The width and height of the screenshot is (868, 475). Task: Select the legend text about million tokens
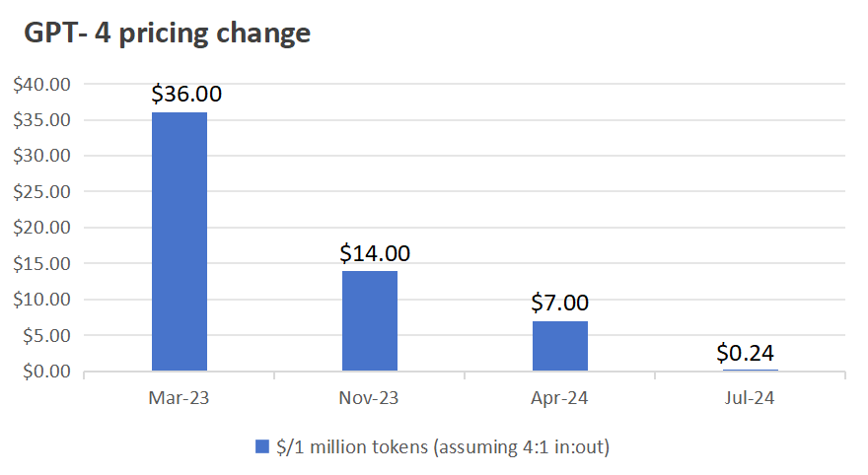pyautogui.click(x=443, y=446)
